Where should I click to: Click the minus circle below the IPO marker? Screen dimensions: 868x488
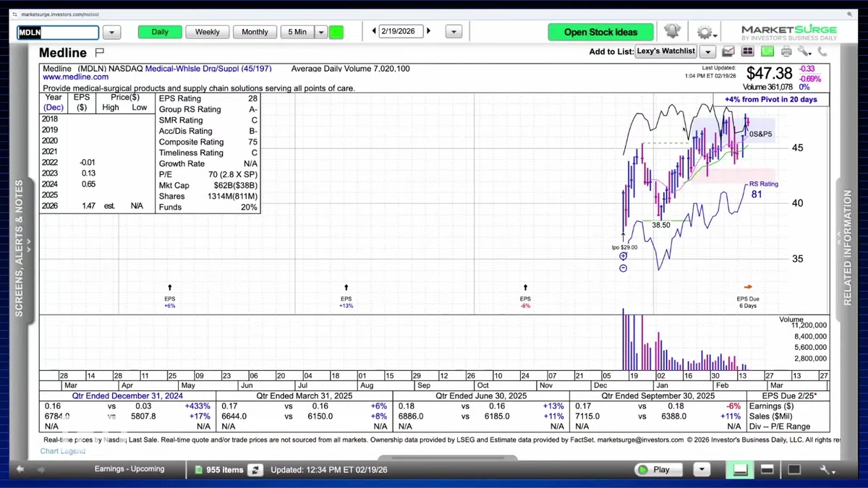(x=623, y=268)
